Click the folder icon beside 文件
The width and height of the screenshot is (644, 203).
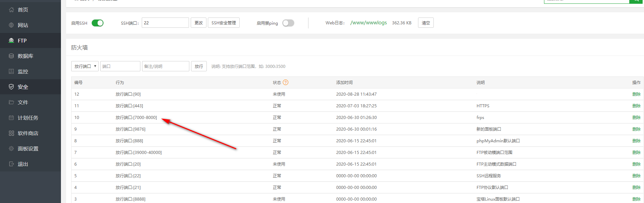pos(11,102)
